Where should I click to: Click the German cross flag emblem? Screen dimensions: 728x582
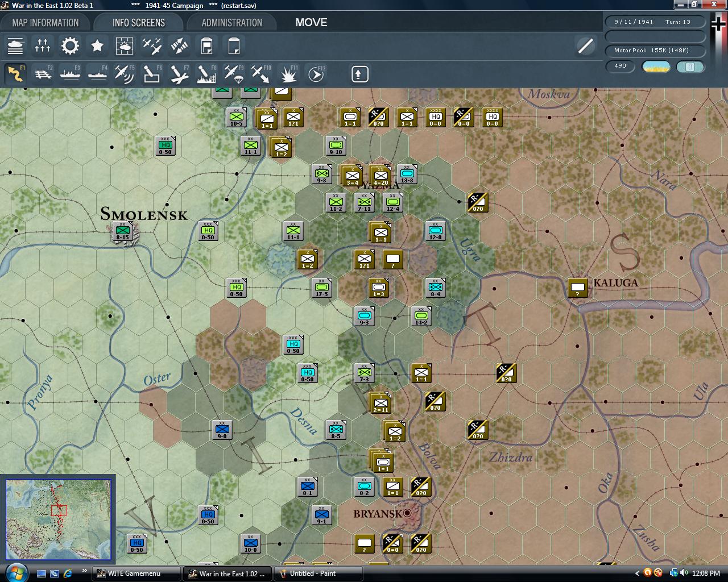(x=718, y=24)
